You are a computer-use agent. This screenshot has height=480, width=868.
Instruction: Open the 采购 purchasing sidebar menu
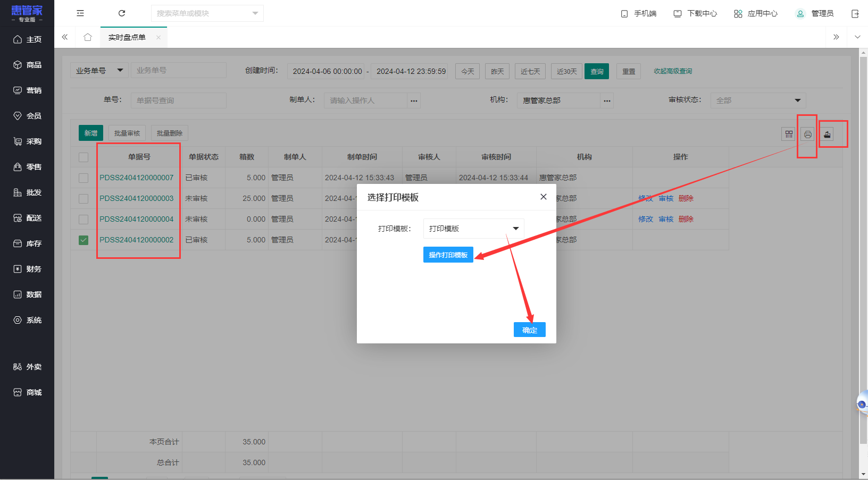(27, 141)
